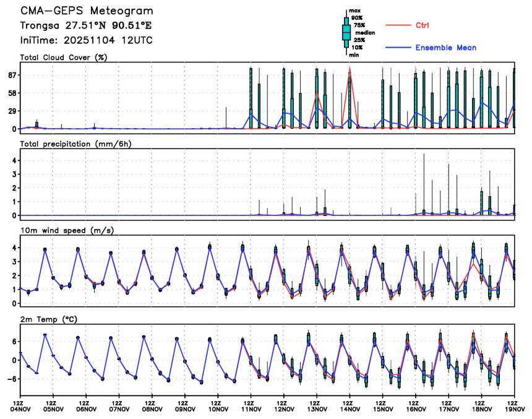
Task: Click the 11NOV date label on the x-axis
Action: [251, 409]
